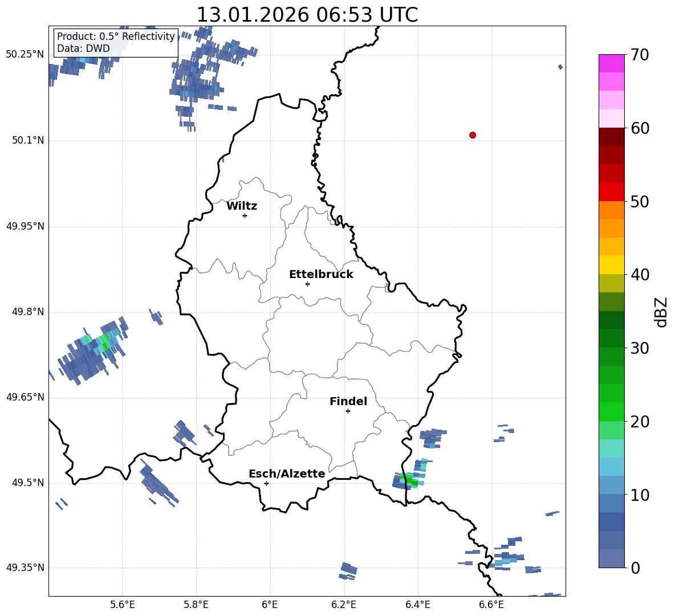
Task: Click the 49.65°N latitude label
Action: (25, 397)
